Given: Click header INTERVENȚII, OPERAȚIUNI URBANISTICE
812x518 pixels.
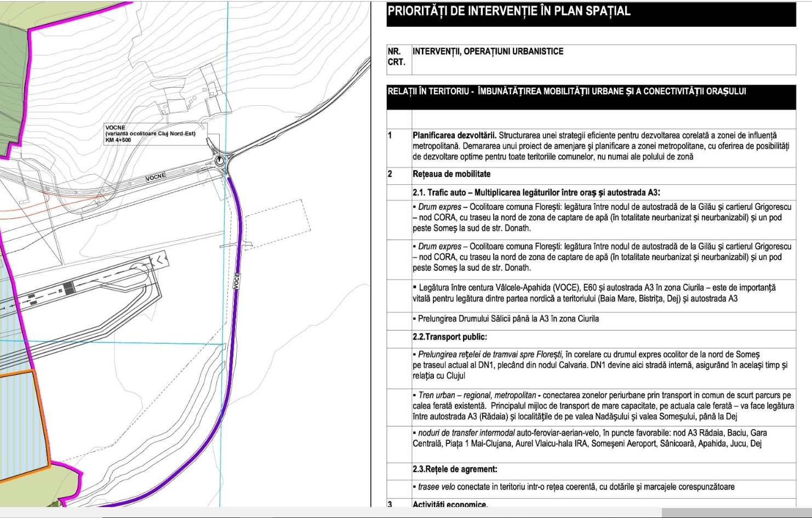Looking at the screenshot, I should tap(488, 52).
